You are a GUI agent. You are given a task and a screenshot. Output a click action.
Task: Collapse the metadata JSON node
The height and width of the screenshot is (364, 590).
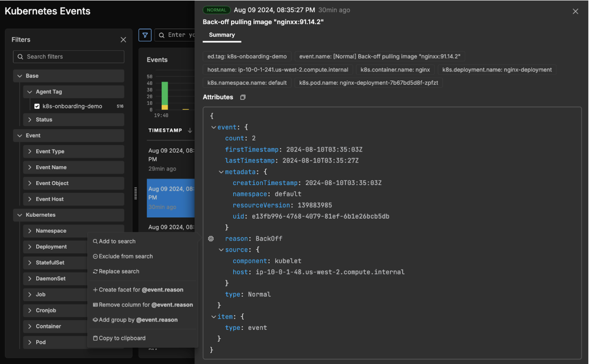[x=221, y=172]
